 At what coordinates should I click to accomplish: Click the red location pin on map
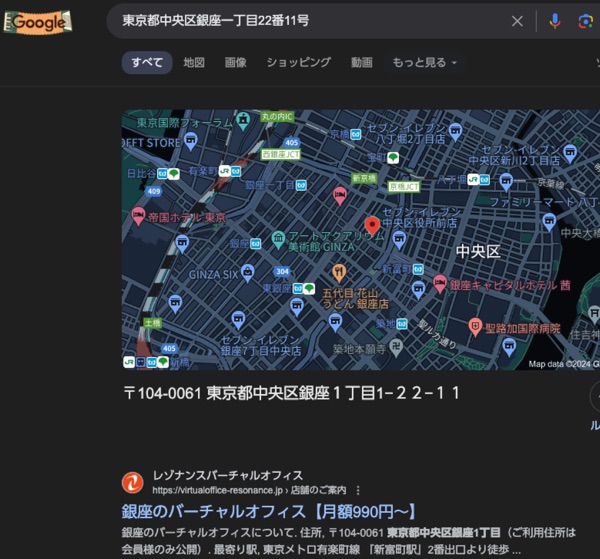pos(372,225)
